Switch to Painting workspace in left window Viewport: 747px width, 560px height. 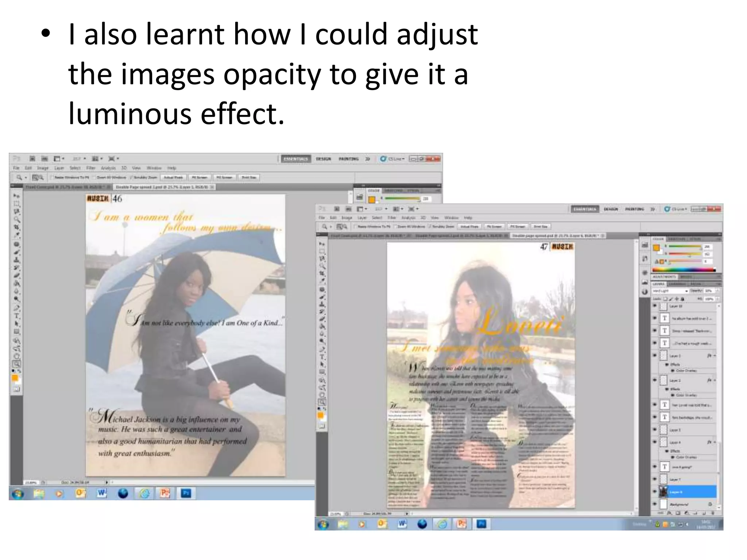click(x=348, y=159)
